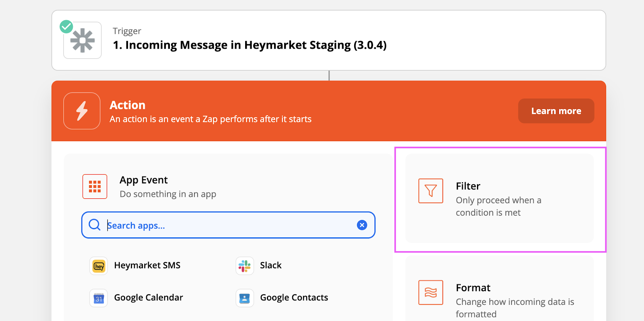644x321 pixels.
Task: Click the trigger's green checkmark status badge
Action: [66, 27]
